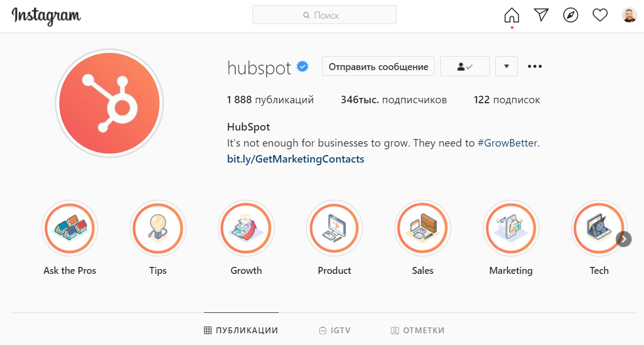
Task: Switch to the ОТМЕТКИ tab
Action: coord(418,331)
